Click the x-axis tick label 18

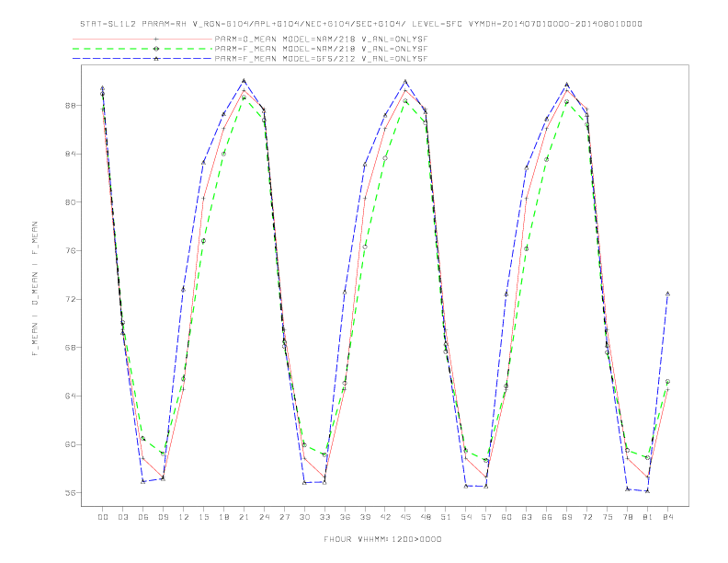pos(223,517)
